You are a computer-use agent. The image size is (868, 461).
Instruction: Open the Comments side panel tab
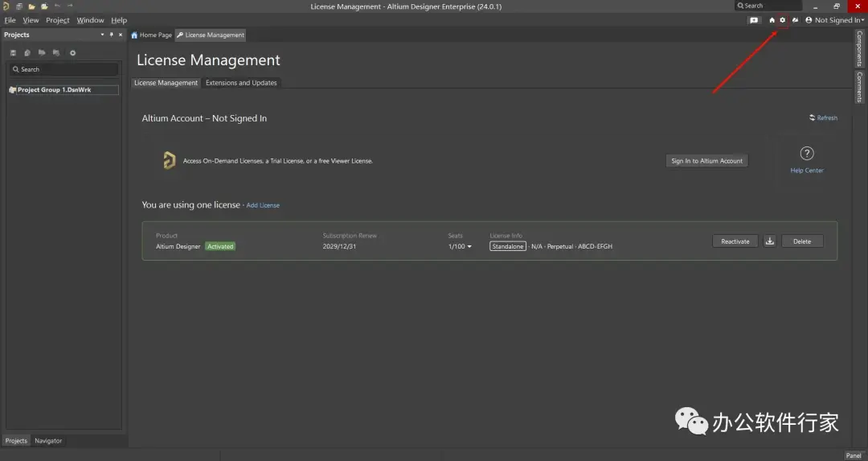[859, 87]
